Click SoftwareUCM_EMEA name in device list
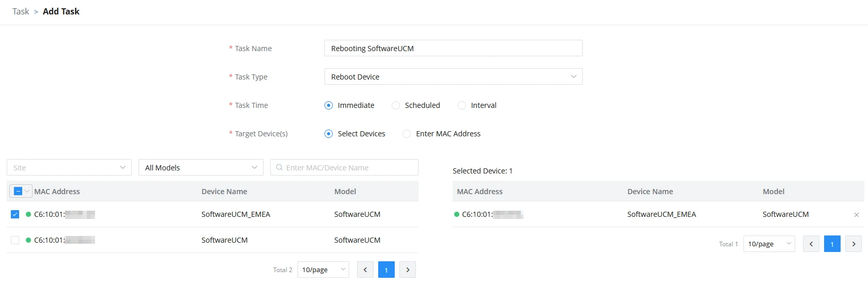Screen dimensions: 868x284 236,214
